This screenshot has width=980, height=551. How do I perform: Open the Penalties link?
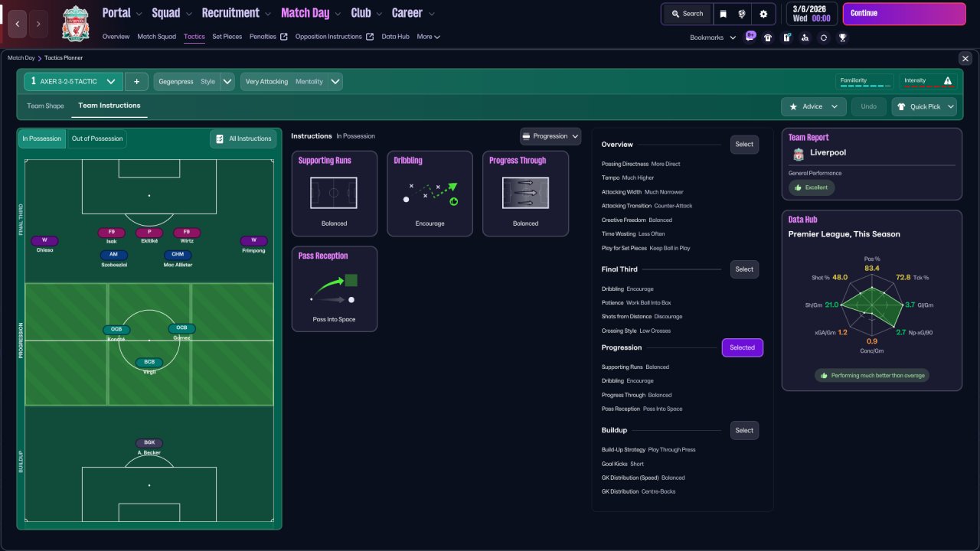[x=269, y=37]
